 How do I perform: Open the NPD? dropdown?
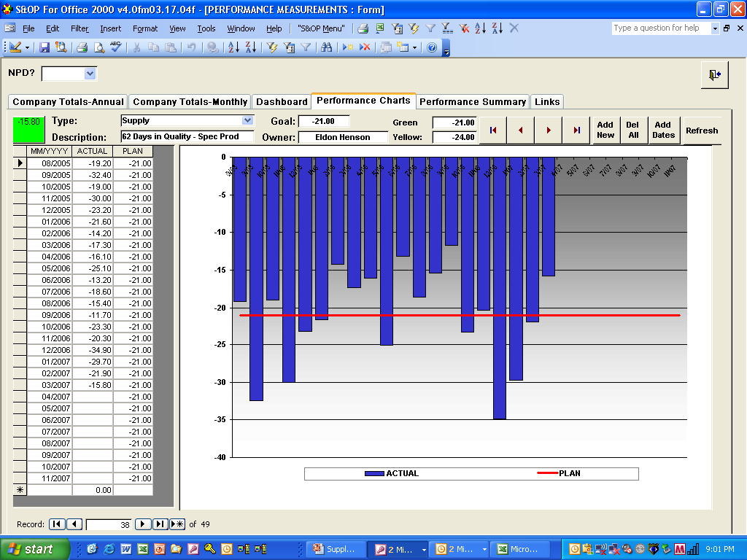click(x=90, y=74)
